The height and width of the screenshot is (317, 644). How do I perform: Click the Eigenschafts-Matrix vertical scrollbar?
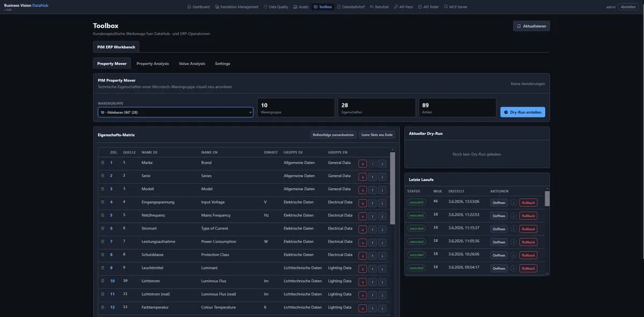[392, 188]
